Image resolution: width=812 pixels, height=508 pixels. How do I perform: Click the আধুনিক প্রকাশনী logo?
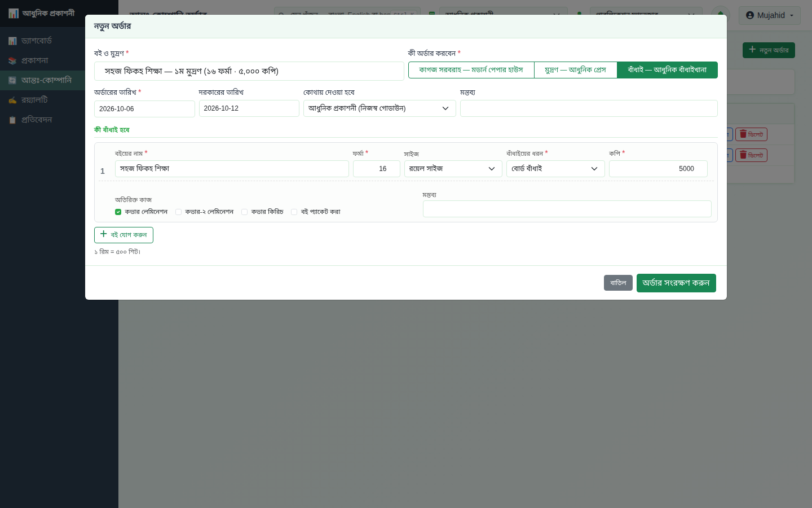[42, 13]
